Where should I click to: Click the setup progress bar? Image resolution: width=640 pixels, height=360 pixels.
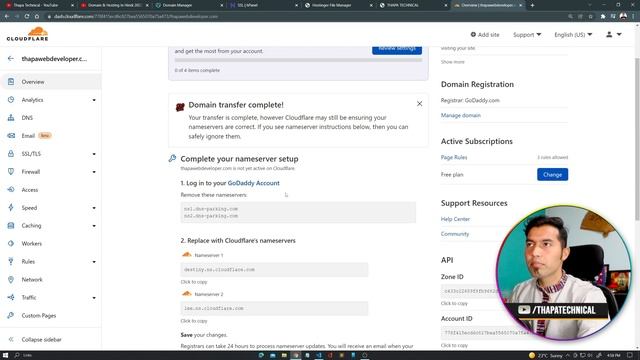(x=298, y=60)
